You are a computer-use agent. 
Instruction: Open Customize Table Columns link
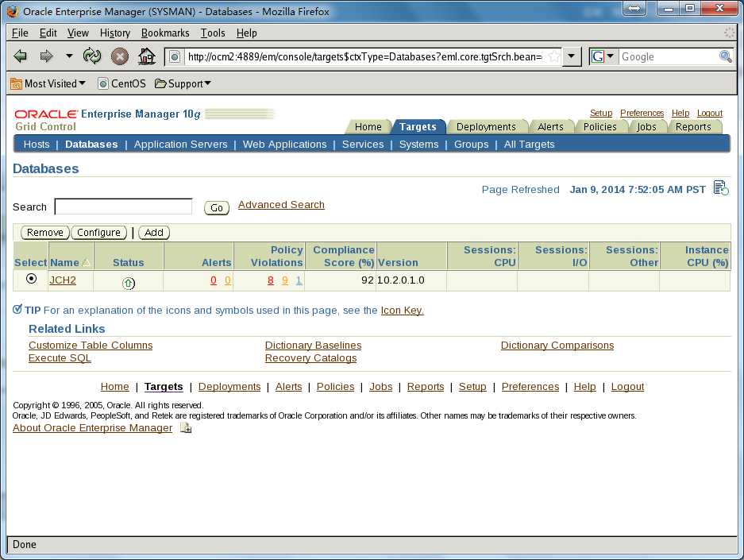pyautogui.click(x=91, y=345)
